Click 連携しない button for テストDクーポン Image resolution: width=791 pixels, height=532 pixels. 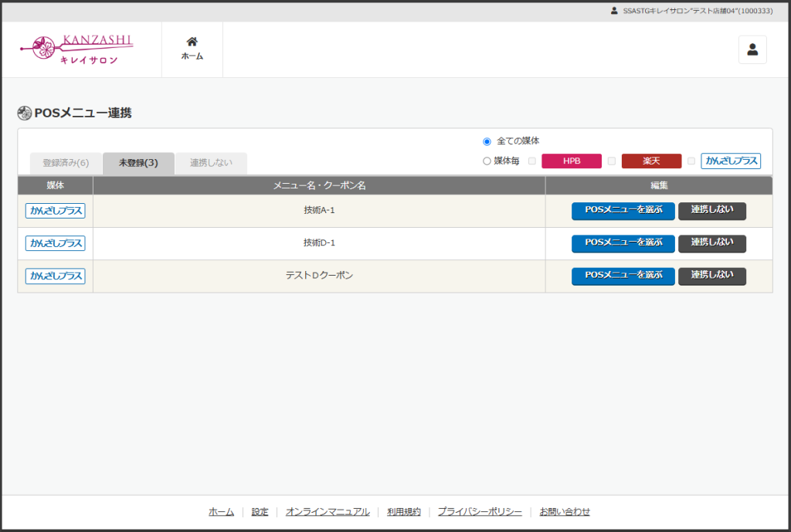[711, 276]
